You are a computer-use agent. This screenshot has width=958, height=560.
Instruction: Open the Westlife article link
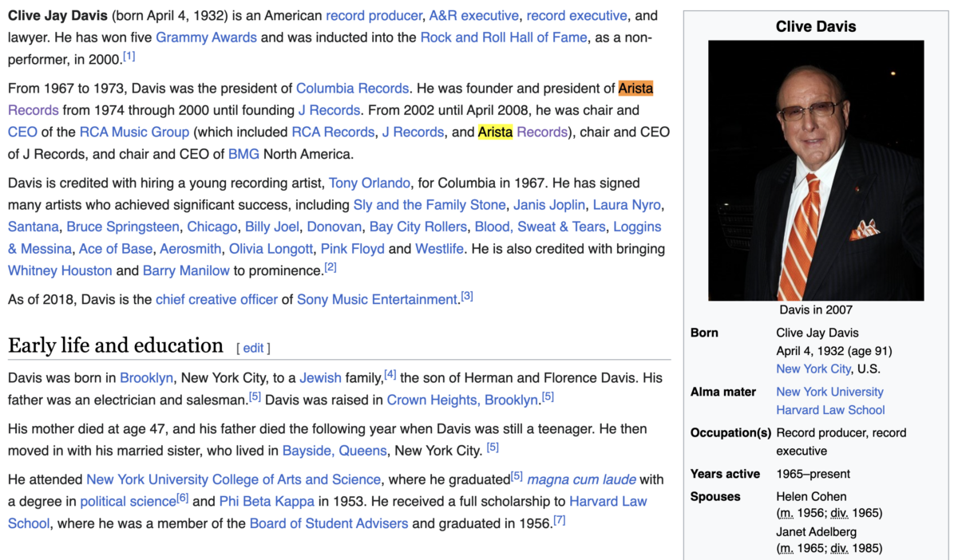[x=440, y=249]
